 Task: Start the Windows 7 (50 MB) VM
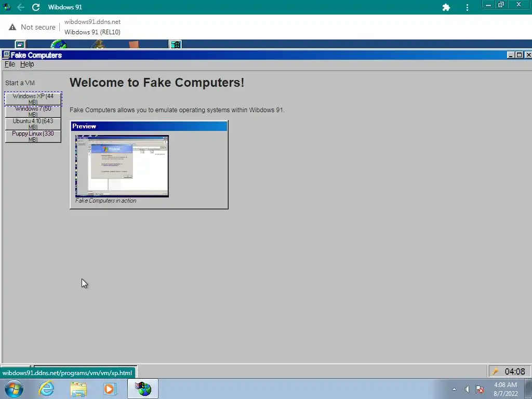click(x=33, y=111)
